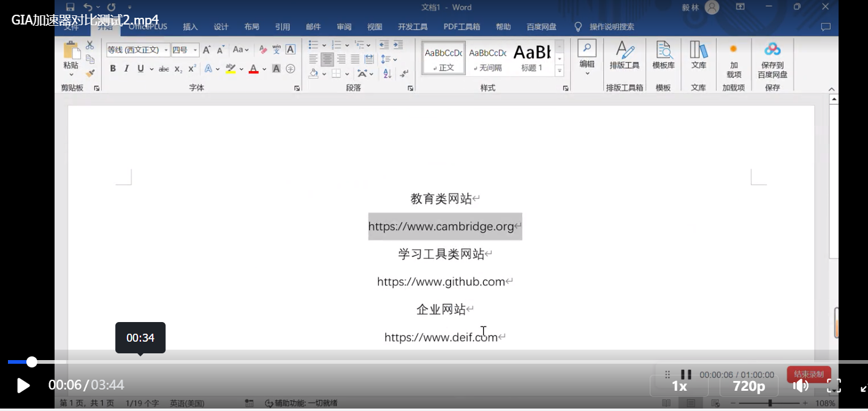Click the 加载项 add-ins button
The width and height of the screenshot is (868, 411).
pyautogui.click(x=734, y=60)
